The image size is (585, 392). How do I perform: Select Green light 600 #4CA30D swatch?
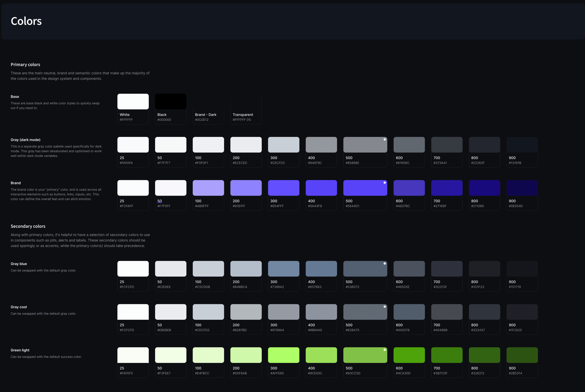(x=409, y=355)
